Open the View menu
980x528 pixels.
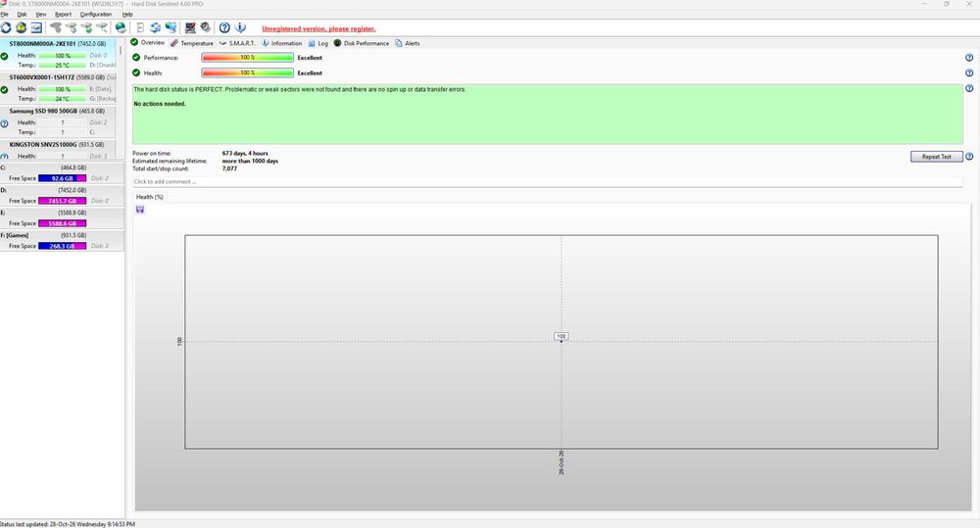[x=40, y=14]
